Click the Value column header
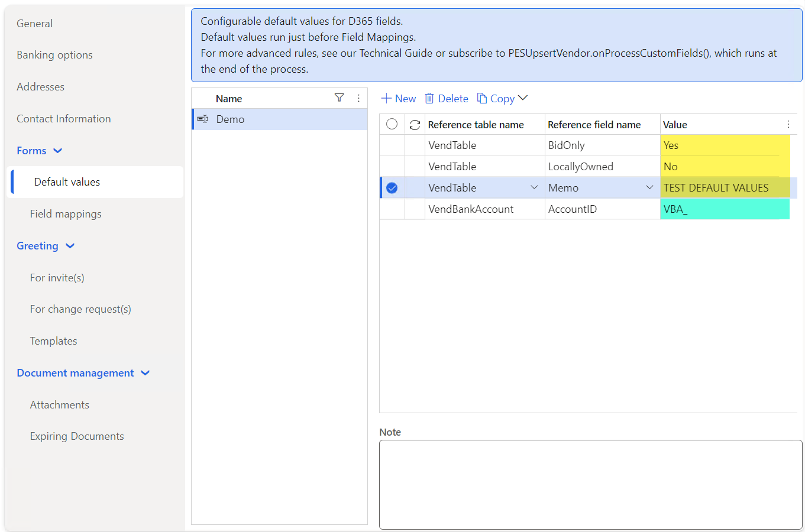The height and width of the screenshot is (532, 805). pyautogui.click(x=675, y=125)
